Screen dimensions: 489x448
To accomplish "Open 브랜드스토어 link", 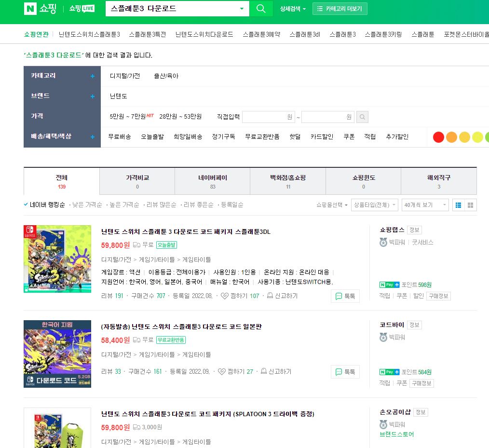I will point(397,434).
